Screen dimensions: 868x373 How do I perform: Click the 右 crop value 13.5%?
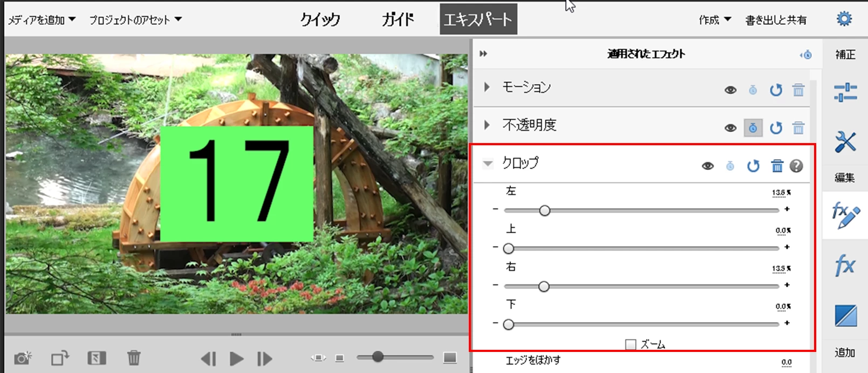pyautogui.click(x=781, y=269)
